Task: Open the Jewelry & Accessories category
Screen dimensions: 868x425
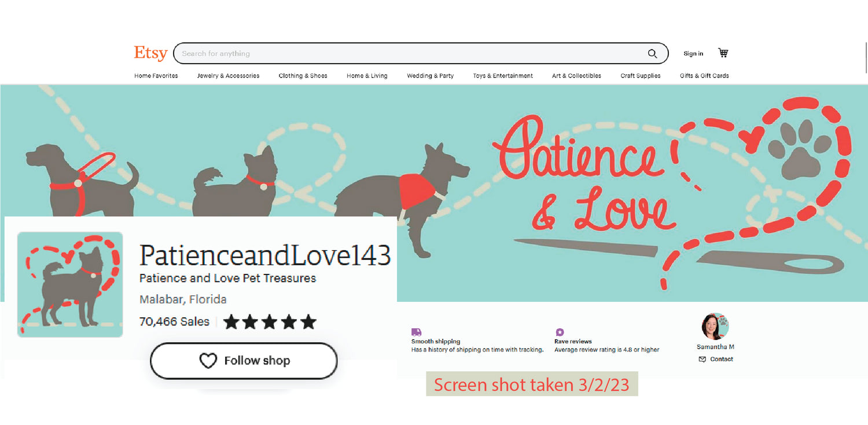Action: (x=228, y=76)
